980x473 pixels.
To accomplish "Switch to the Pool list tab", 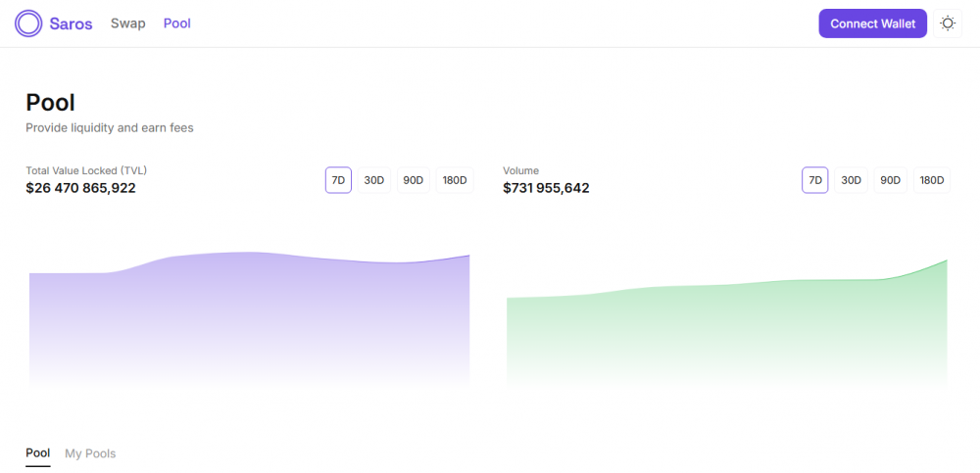I will pos(38,453).
